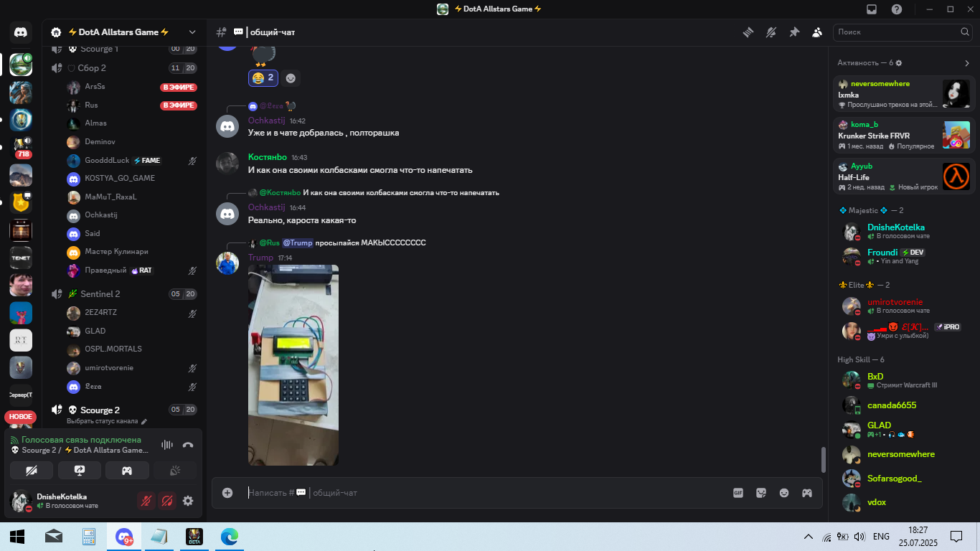This screenshot has height=551, width=980.
Task: Open the RT server icon
Action: point(20,341)
